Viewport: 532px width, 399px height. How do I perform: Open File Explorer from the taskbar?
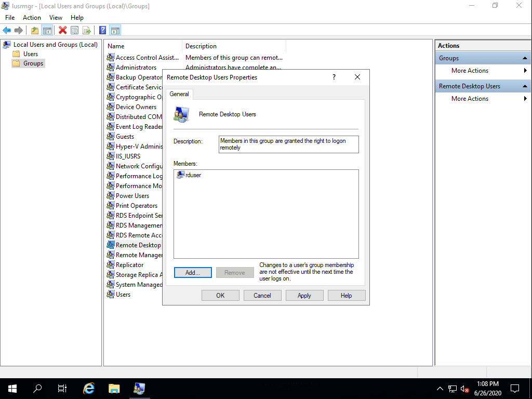pos(114,388)
